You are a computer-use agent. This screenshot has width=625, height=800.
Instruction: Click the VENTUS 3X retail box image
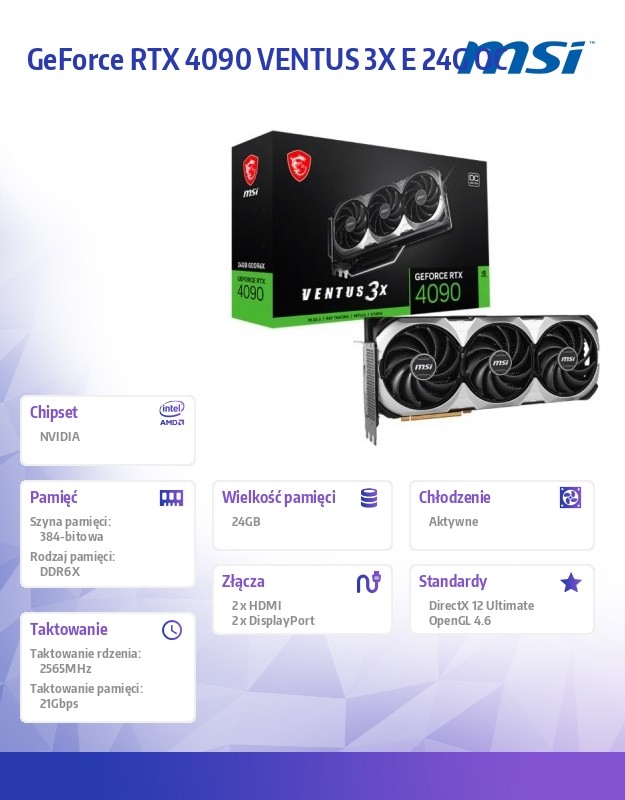click(x=360, y=228)
